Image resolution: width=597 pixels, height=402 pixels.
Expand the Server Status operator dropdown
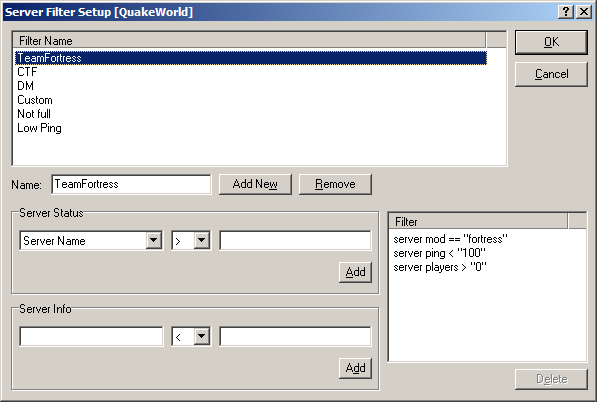pyautogui.click(x=202, y=240)
